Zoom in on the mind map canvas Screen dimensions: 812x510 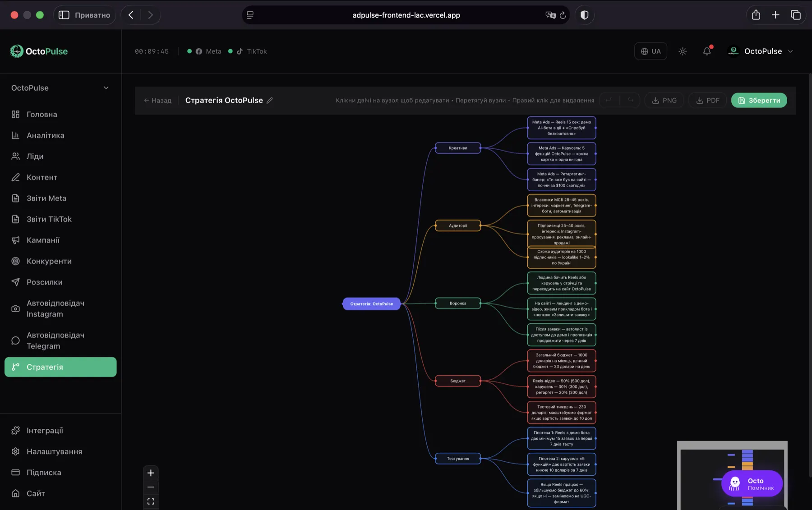click(x=151, y=473)
